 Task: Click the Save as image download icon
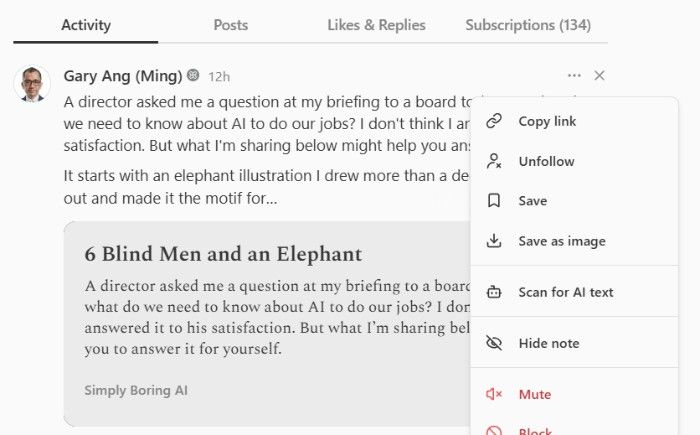494,241
